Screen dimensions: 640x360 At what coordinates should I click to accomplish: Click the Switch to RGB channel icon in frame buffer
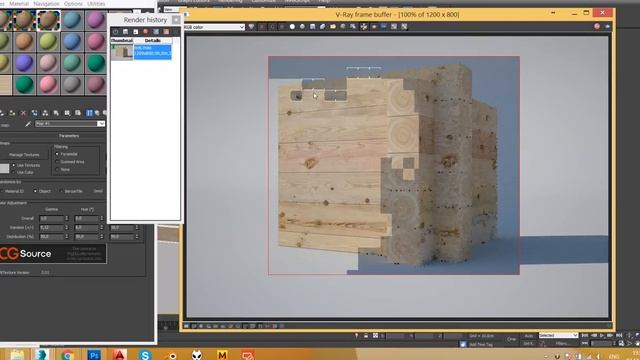pos(251,27)
